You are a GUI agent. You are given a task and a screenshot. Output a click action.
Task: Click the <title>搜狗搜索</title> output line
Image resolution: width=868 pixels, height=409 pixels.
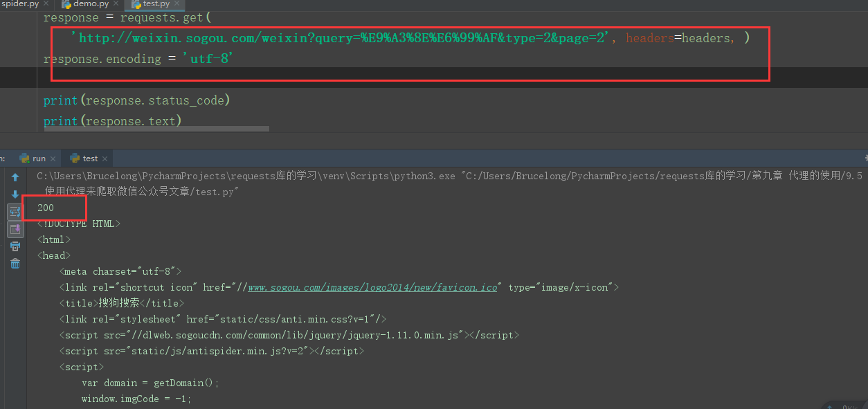click(122, 303)
